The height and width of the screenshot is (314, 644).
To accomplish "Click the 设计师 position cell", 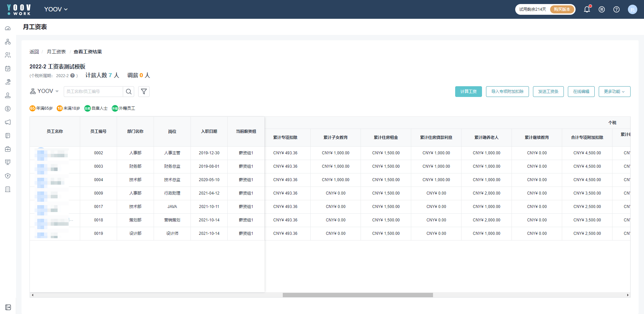I will point(172,233).
